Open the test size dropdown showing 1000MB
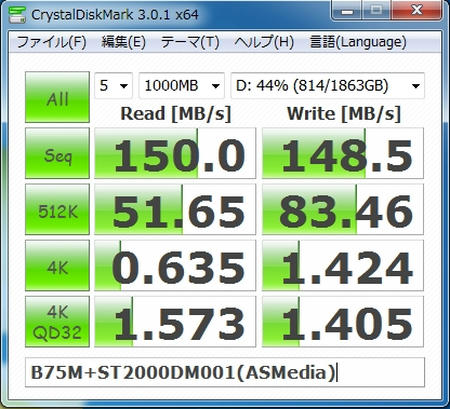This screenshot has width=450, height=409. (182, 86)
